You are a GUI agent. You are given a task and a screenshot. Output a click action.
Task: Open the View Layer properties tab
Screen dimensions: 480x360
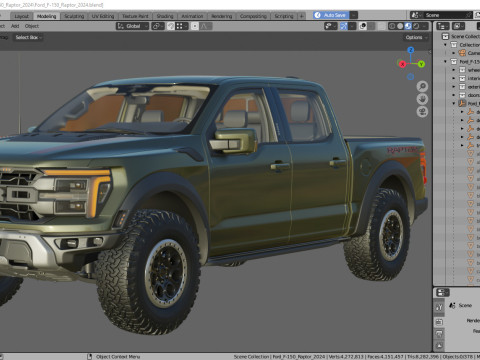coord(439,346)
